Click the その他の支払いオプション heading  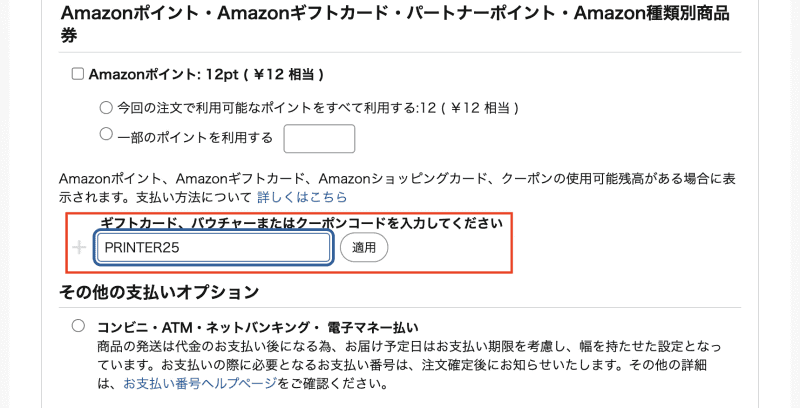[x=160, y=293]
